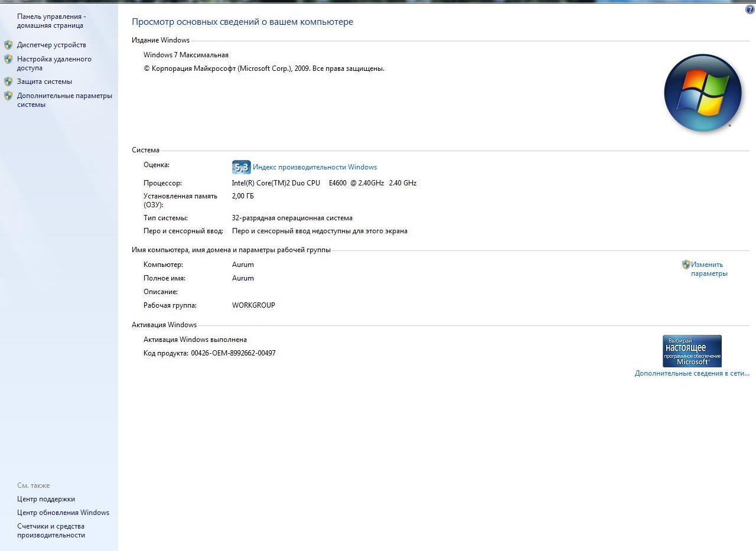Image resolution: width=756 pixels, height=551 pixels.
Task: Open the Диспетчер устройств text link
Action: 51,45
